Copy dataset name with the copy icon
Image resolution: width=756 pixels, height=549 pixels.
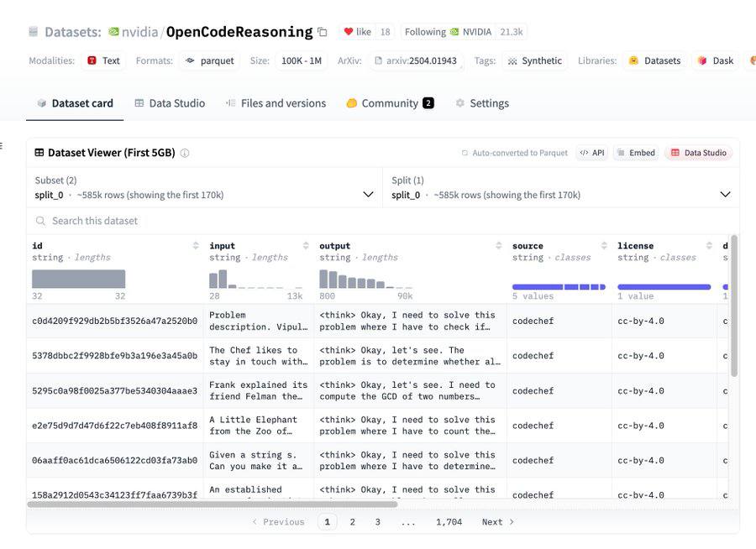(x=323, y=32)
